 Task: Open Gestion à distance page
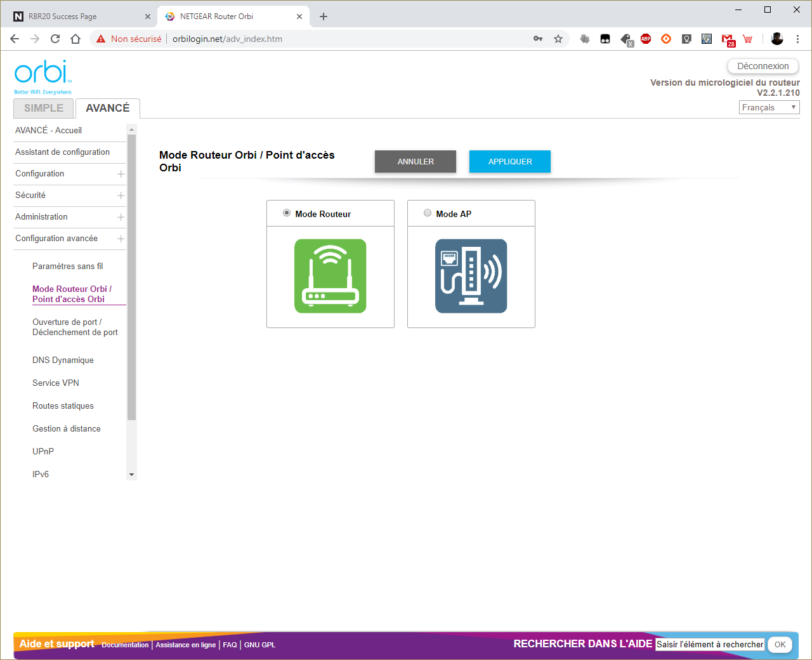point(67,429)
